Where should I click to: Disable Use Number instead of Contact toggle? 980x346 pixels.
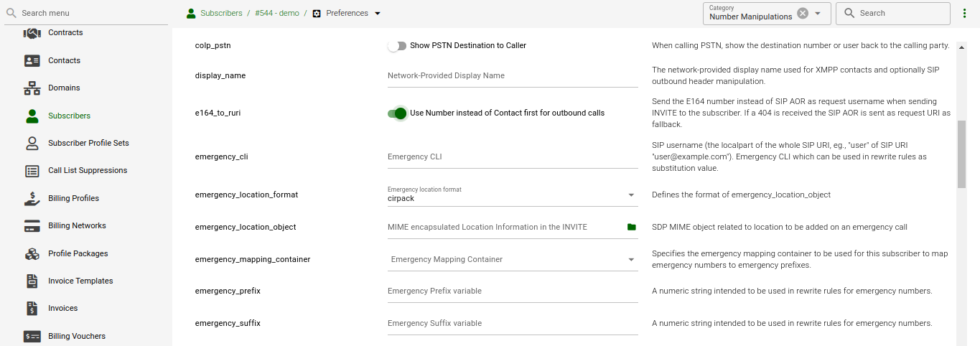pyautogui.click(x=397, y=113)
